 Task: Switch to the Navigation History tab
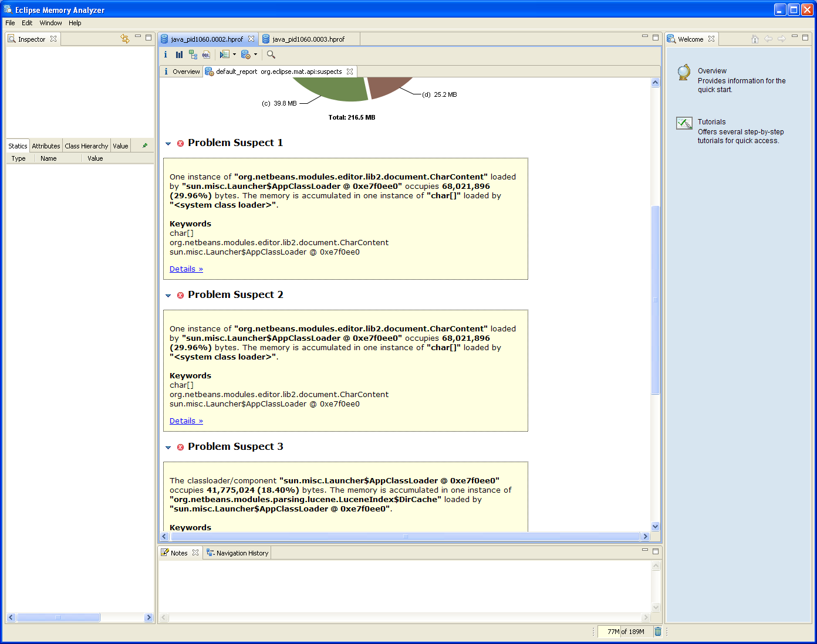click(x=237, y=553)
